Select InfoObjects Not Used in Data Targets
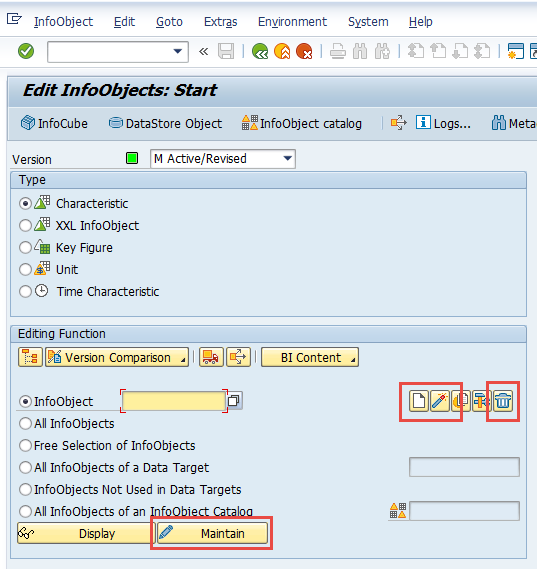 pos(25,489)
